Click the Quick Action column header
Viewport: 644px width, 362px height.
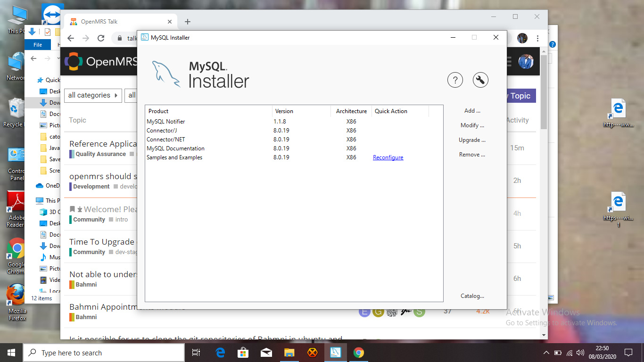click(400, 111)
